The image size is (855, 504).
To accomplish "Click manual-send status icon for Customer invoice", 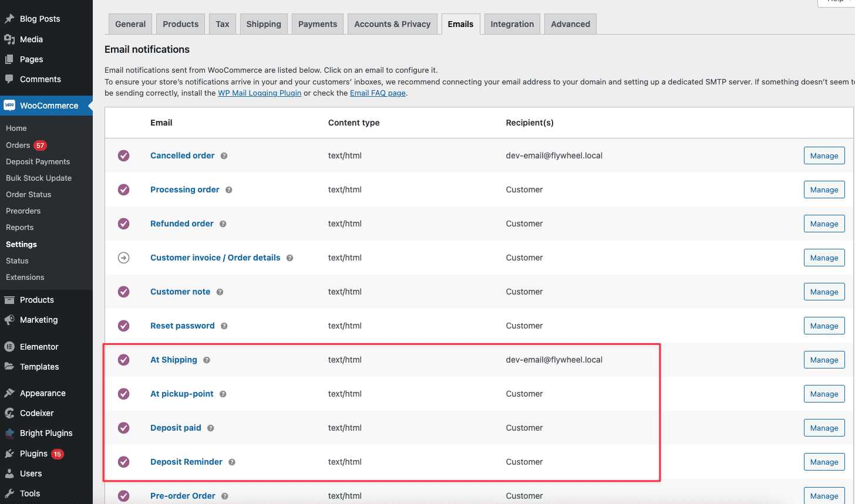I will pos(123,258).
